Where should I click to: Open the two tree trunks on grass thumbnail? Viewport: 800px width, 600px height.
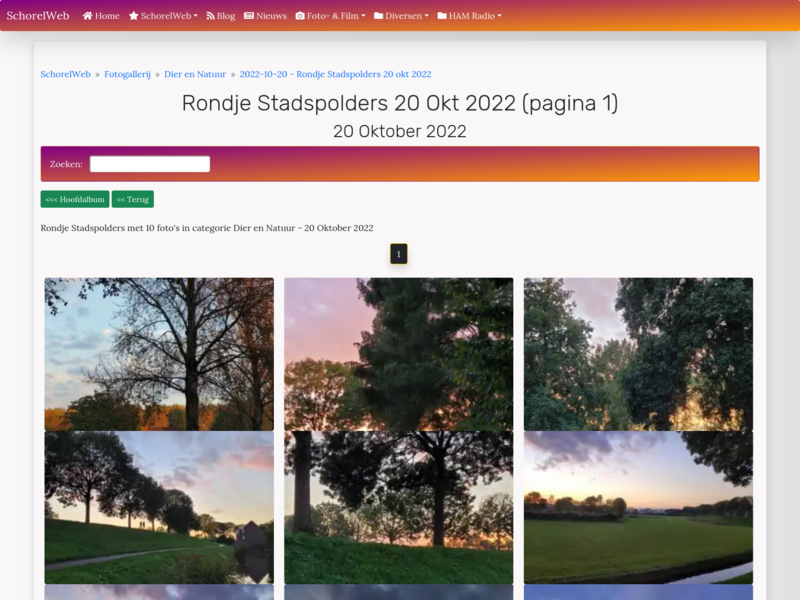pyautogui.click(x=398, y=508)
